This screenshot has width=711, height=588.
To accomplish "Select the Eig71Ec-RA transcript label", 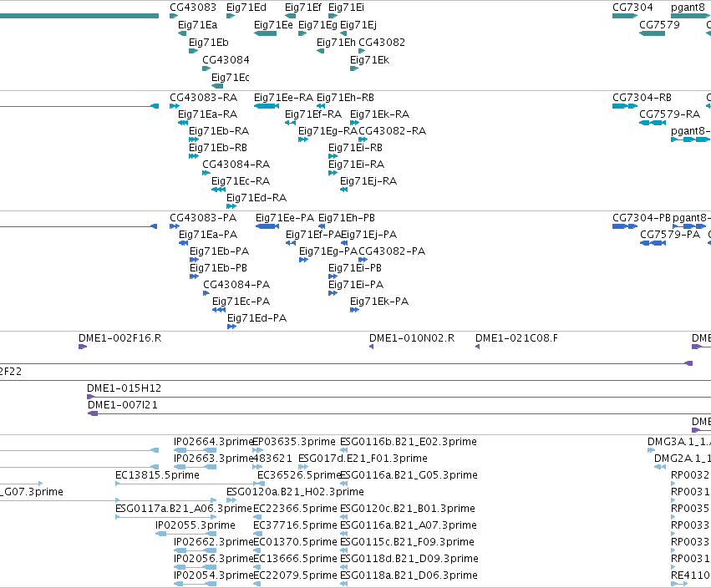I will tap(241, 181).
